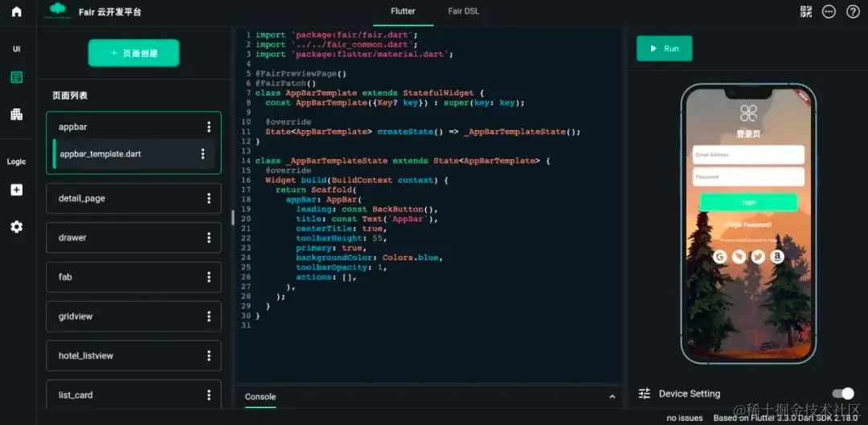Click 'backgroundColor: Colors.blue' code line
Image resolution: width=868 pixels, height=425 pixels.
[x=370, y=258]
